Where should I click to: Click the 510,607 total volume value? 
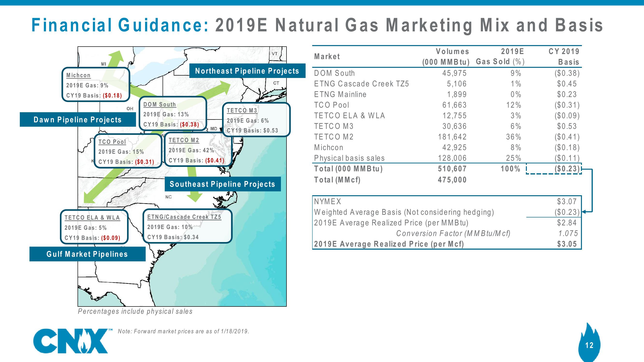[452, 169]
